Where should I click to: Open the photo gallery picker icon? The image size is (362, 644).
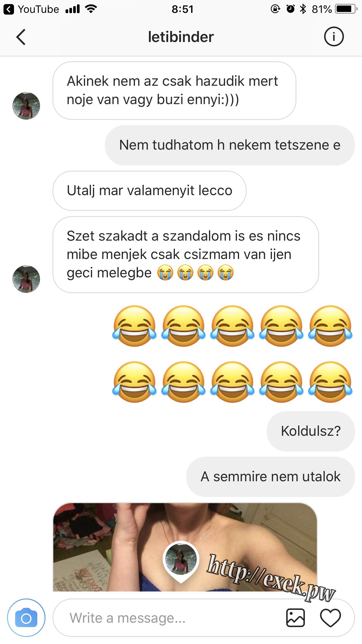[295, 618]
